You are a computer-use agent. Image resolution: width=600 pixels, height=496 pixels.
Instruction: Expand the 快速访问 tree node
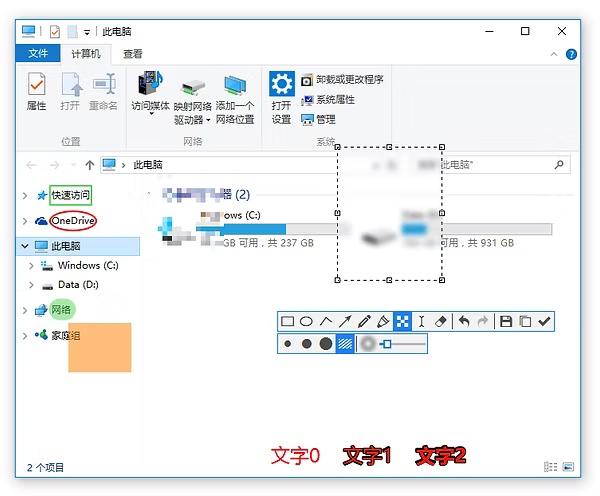25,195
